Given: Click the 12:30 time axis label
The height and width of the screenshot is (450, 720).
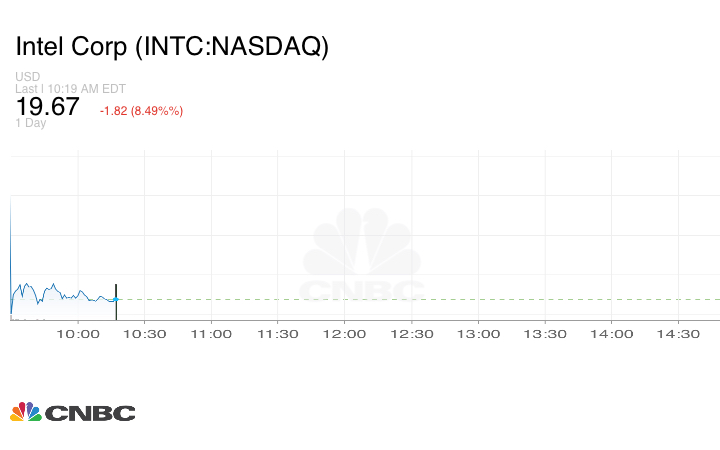Looking at the screenshot, I should coord(412,334).
